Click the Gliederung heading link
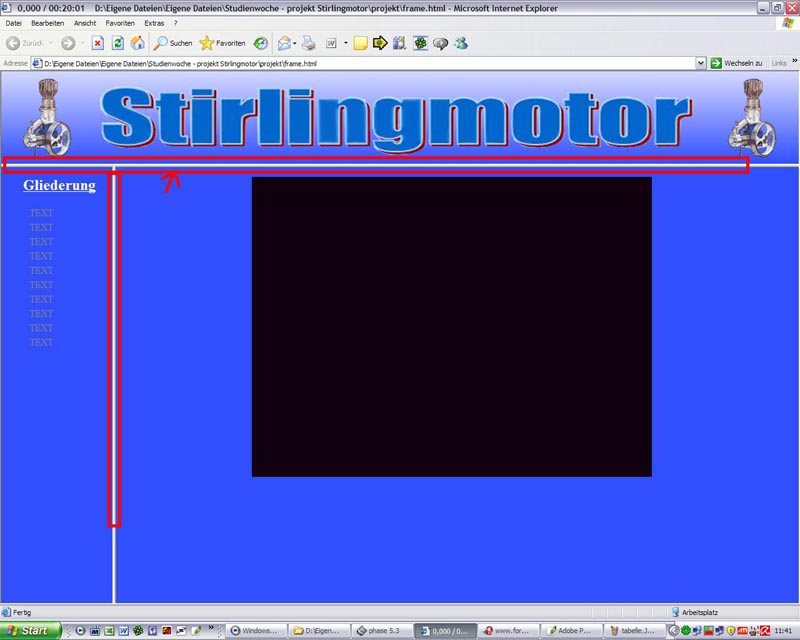800x640 pixels. tap(59, 186)
